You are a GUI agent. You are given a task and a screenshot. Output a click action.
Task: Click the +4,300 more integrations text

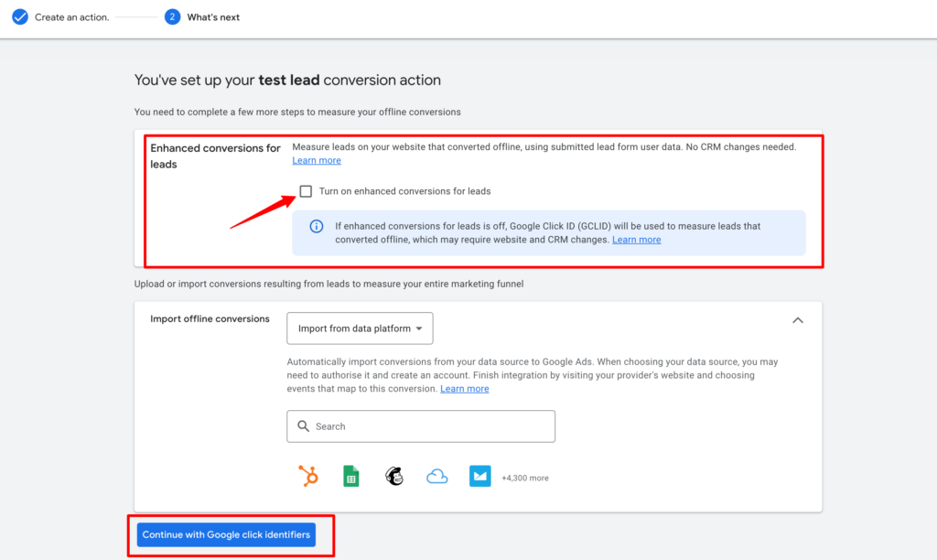[x=525, y=476]
